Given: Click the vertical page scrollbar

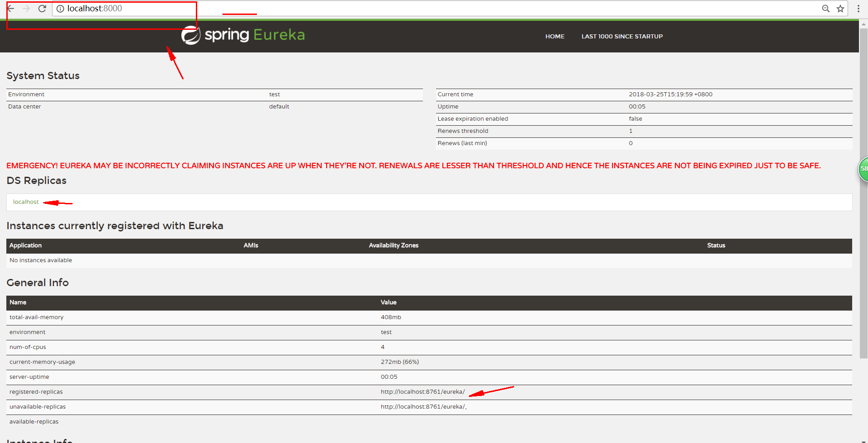Looking at the screenshot, I should [x=863, y=193].
